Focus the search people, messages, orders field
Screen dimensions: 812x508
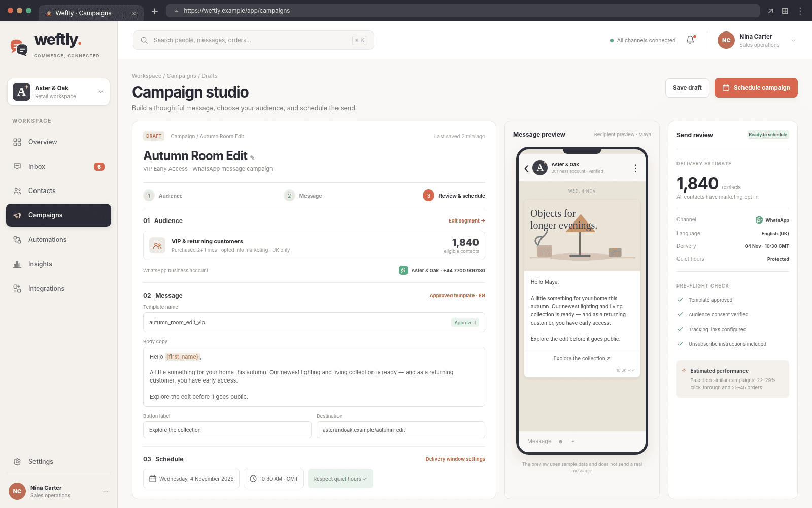coord(253,40)
